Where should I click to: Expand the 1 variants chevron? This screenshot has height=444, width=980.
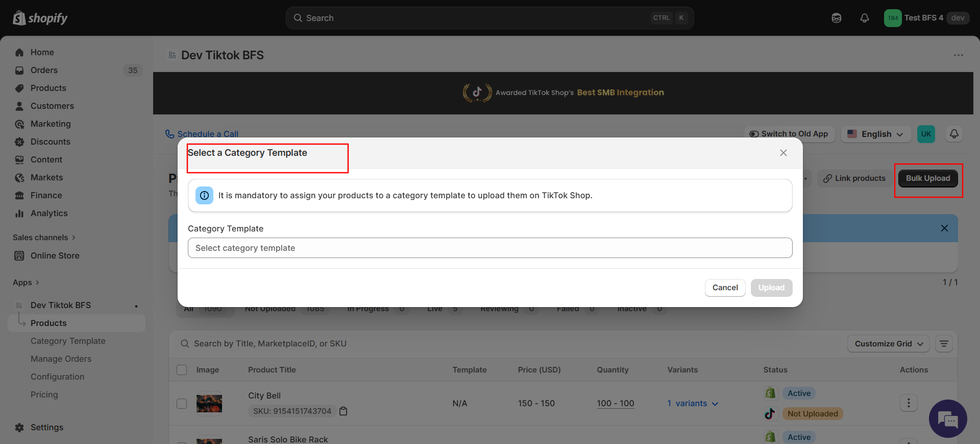(x=715, y=404)
